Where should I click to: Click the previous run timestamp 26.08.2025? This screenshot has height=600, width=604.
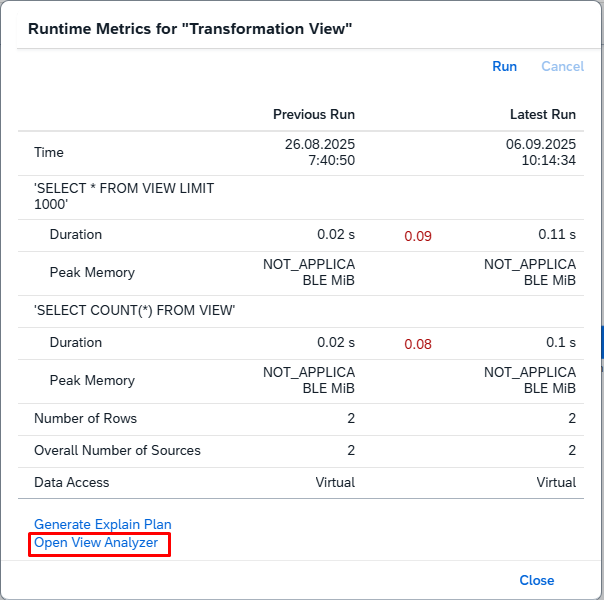tap(320, 144)
